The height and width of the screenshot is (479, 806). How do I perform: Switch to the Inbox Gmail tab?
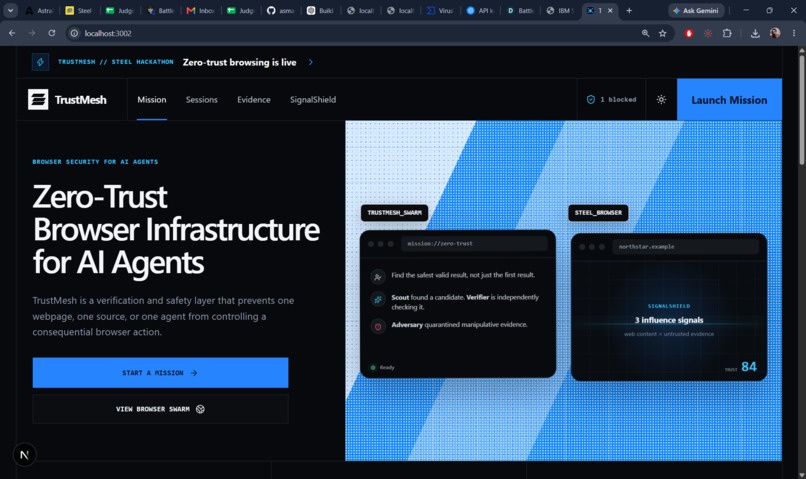pyautogui.click(x=200, y=10)
